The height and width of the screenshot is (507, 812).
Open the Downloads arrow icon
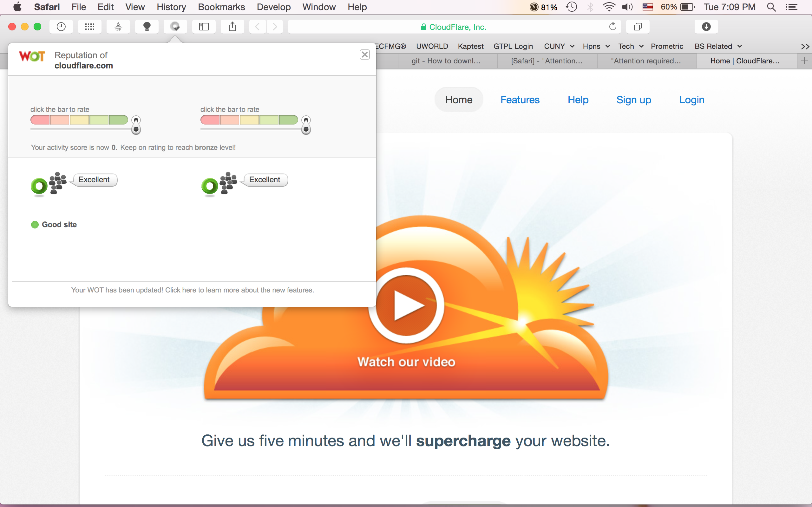coord(706,27)
